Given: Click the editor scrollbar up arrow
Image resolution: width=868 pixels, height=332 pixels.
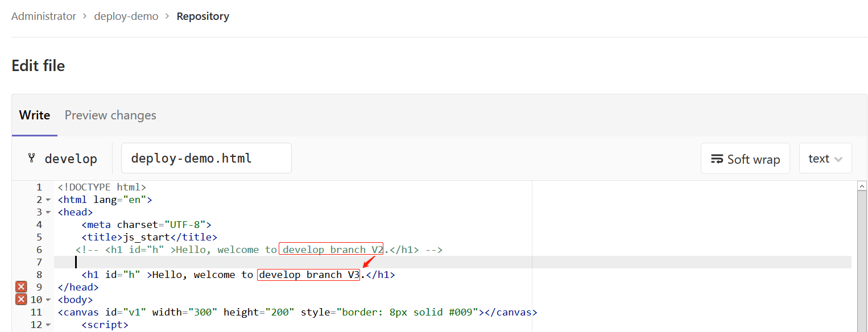Looking at the screenshot, I should (x=862, y=186).
